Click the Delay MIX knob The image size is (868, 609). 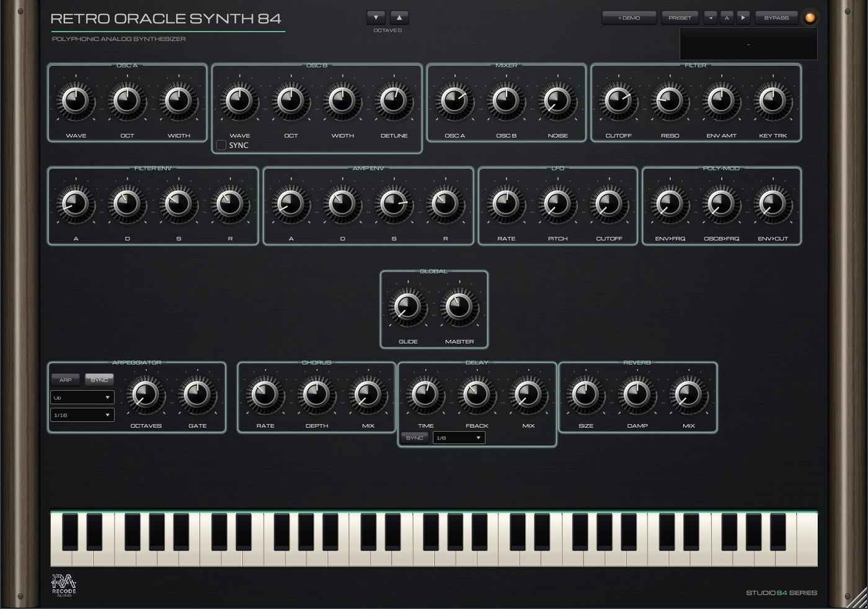tap(529, 394)
